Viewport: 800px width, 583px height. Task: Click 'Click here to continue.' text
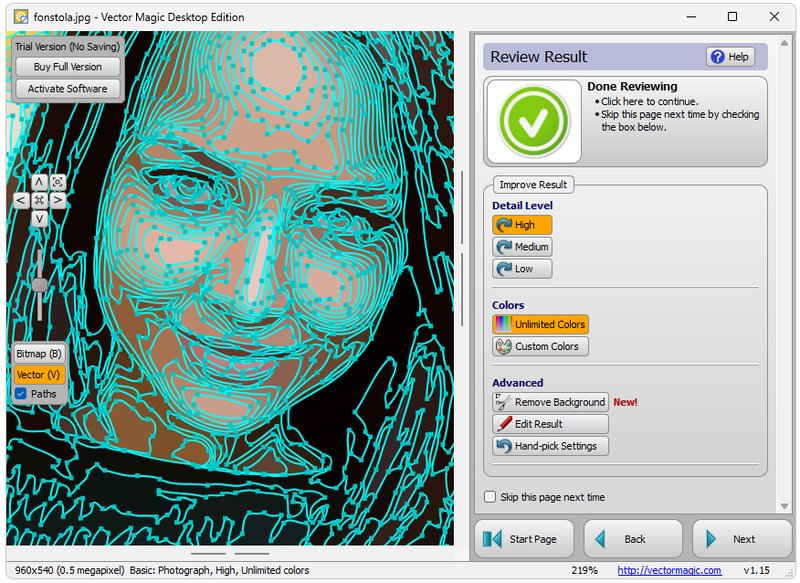(x=649, y=102)
